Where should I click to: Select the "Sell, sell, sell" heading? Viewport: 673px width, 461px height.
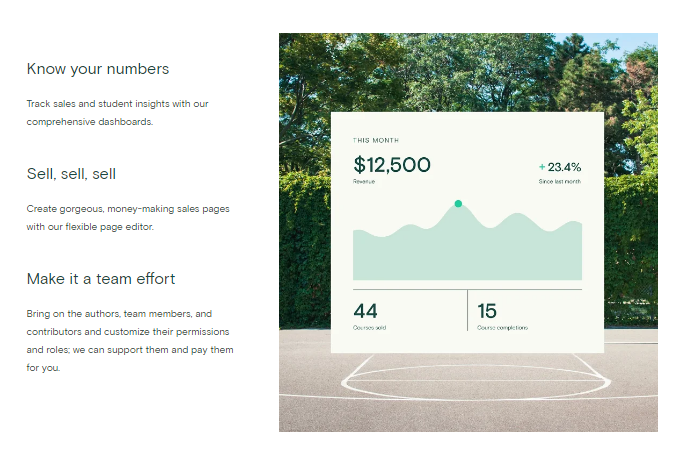[x=71, y=174]
